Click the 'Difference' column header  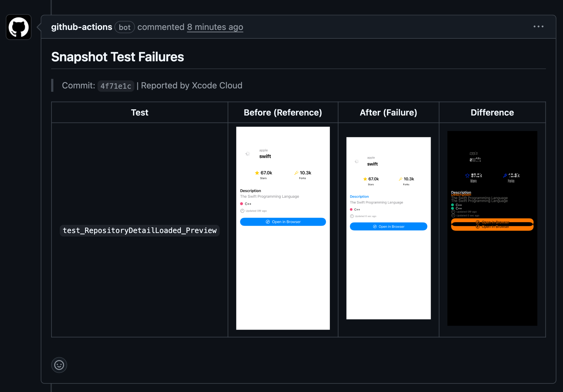(492, 112)
